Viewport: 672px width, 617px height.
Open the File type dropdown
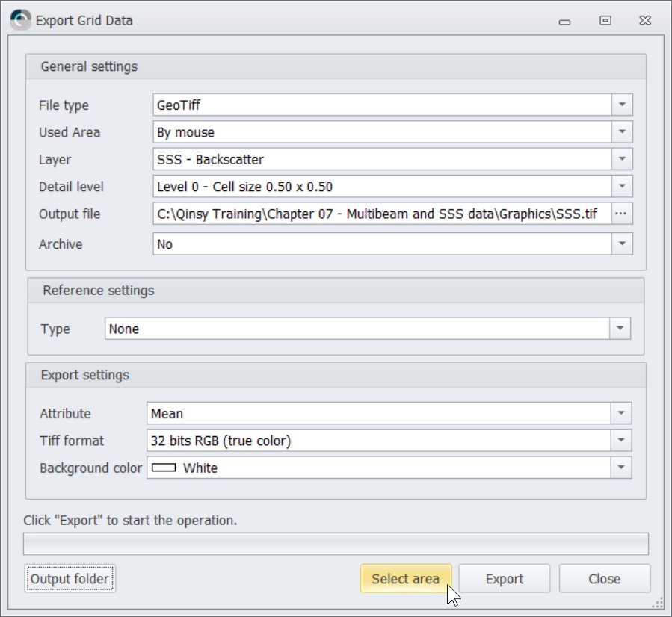[x=622, y=105]
